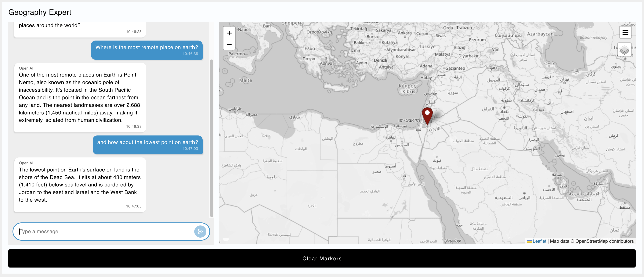Click the Malta label on map

(245, 81)
